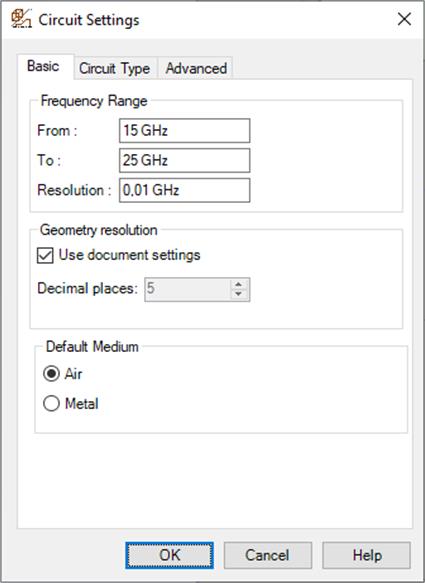425x583 pixels.
Task: Click the Metal radio label text
Action: click(81, 403)
